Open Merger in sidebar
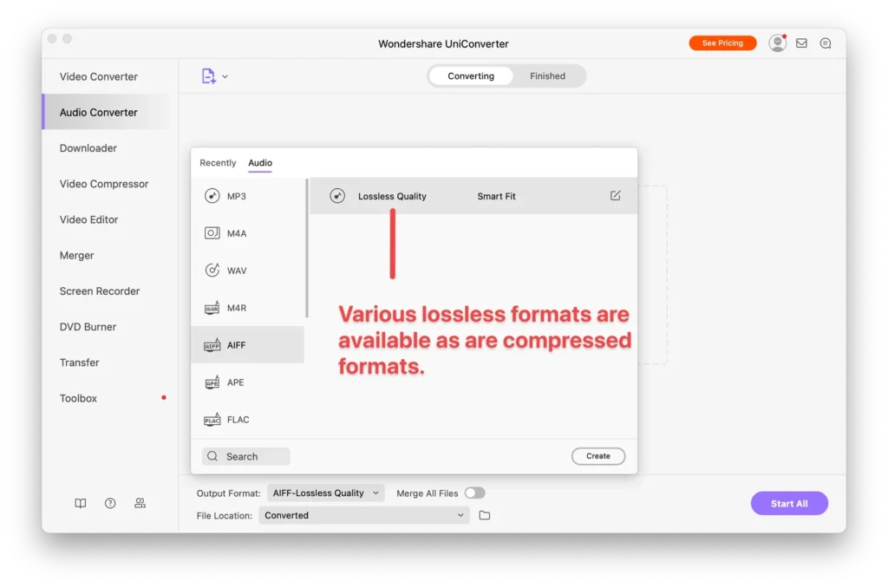This screenshot has width=888, height=588. [77, 256]
